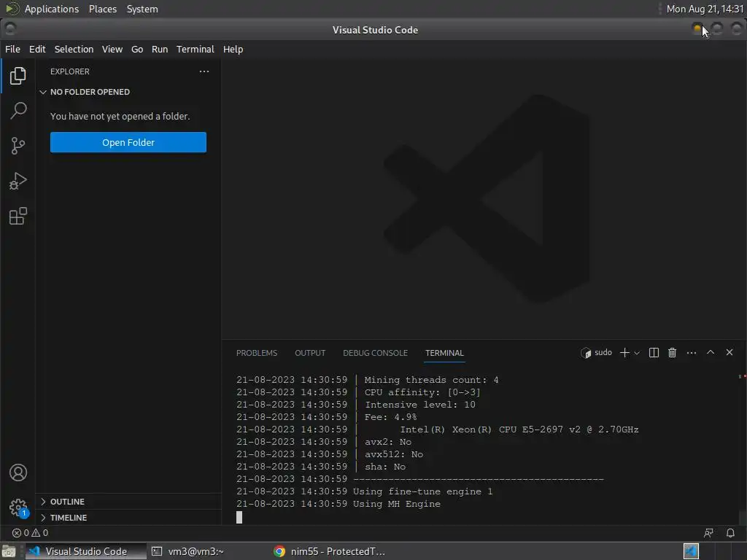Open the Terminal menu
Screen dimensions: 747x560
click(196, 49)
